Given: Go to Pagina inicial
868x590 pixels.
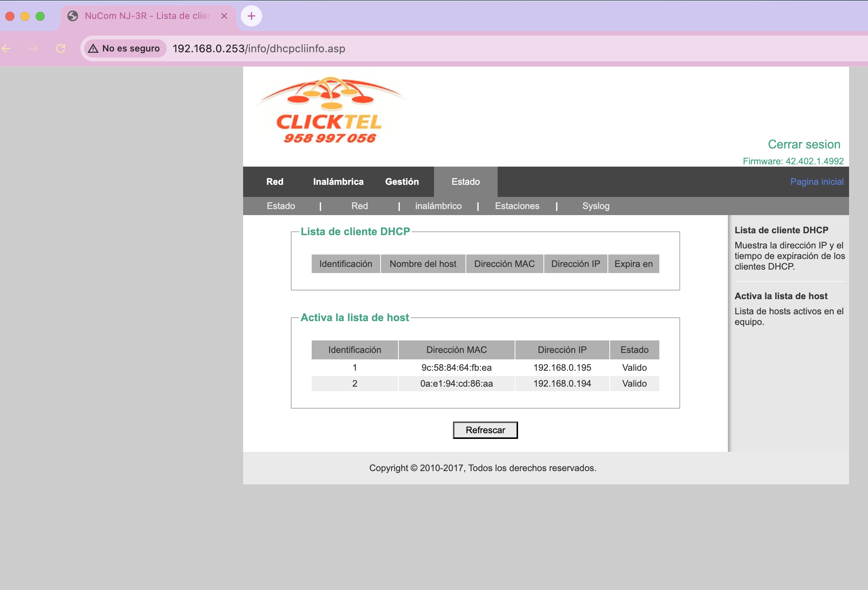Looking at the screenshot, I should tap(816, 182).
